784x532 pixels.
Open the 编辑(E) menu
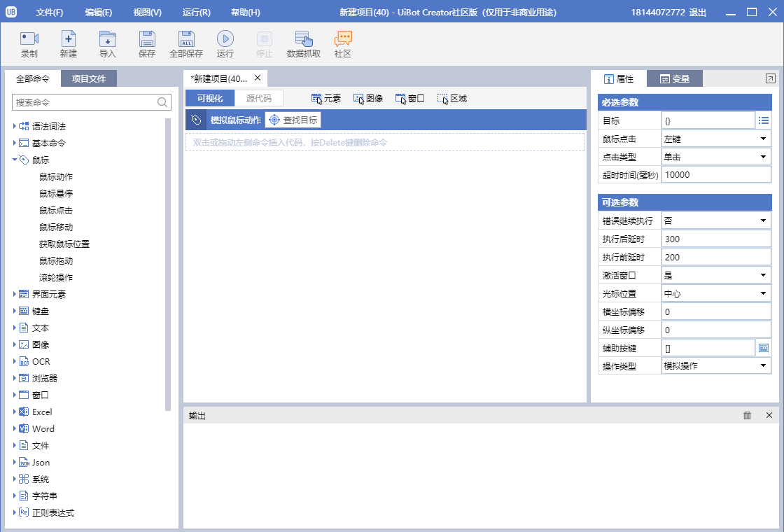click(99, 13)
